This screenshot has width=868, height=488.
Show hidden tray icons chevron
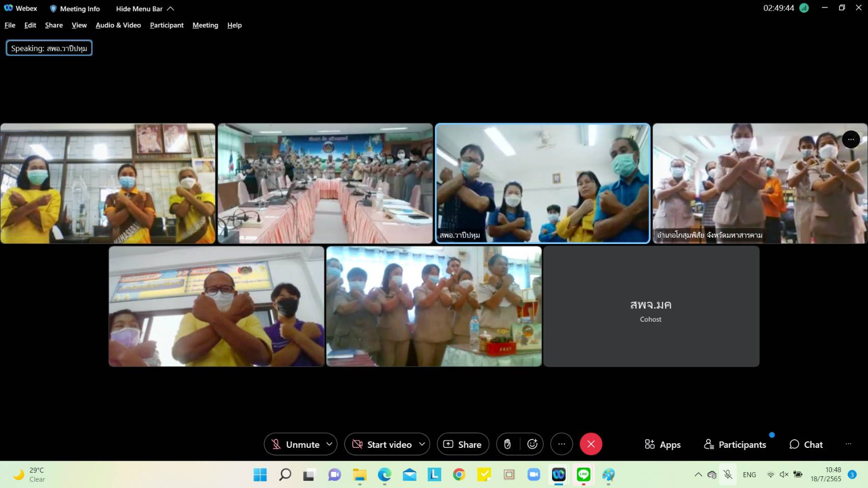pos(698,475)
